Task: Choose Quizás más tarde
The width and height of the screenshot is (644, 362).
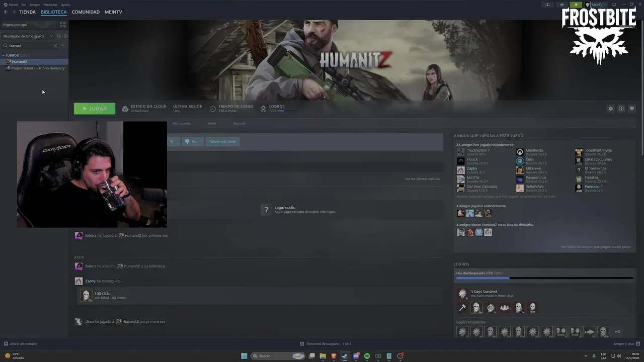Action: click(x=222, y=142)
